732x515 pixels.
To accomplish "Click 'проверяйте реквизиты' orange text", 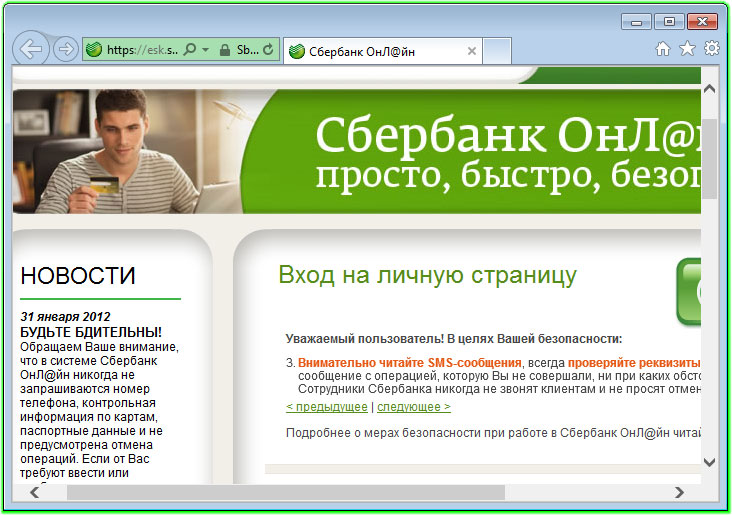I will (x=634, y=363).
